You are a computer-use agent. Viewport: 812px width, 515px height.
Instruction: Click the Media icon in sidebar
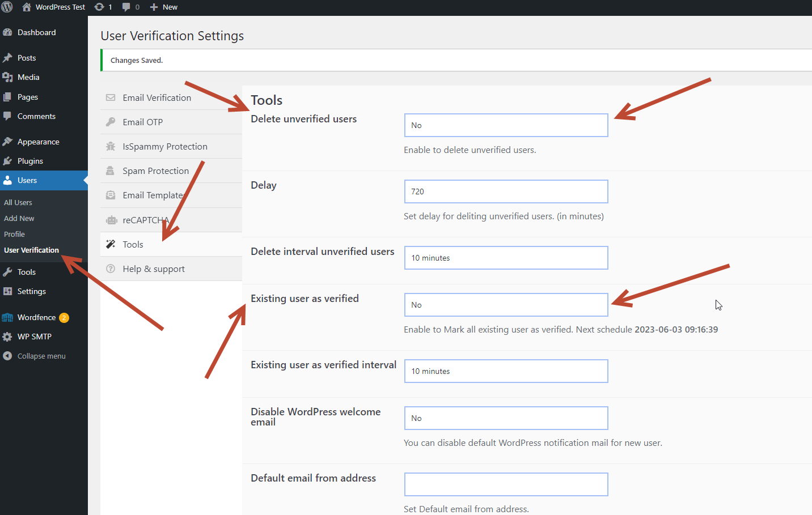coord(7,77)
